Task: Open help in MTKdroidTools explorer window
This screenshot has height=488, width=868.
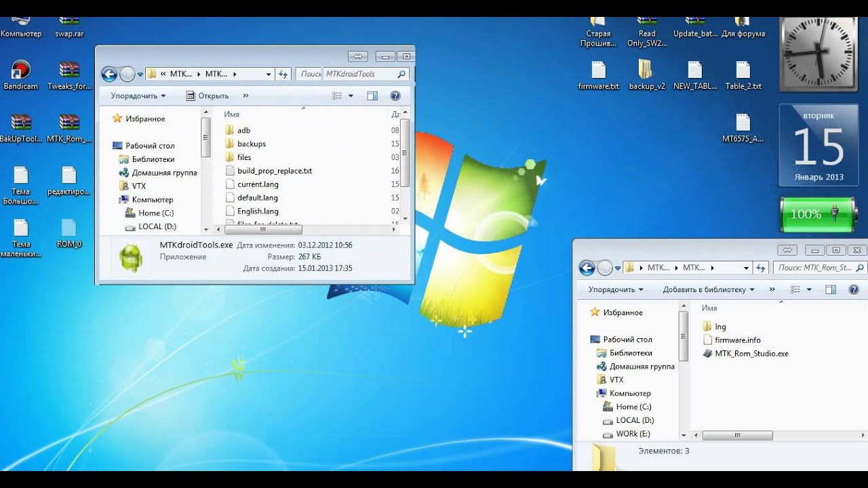Action: 395,96
